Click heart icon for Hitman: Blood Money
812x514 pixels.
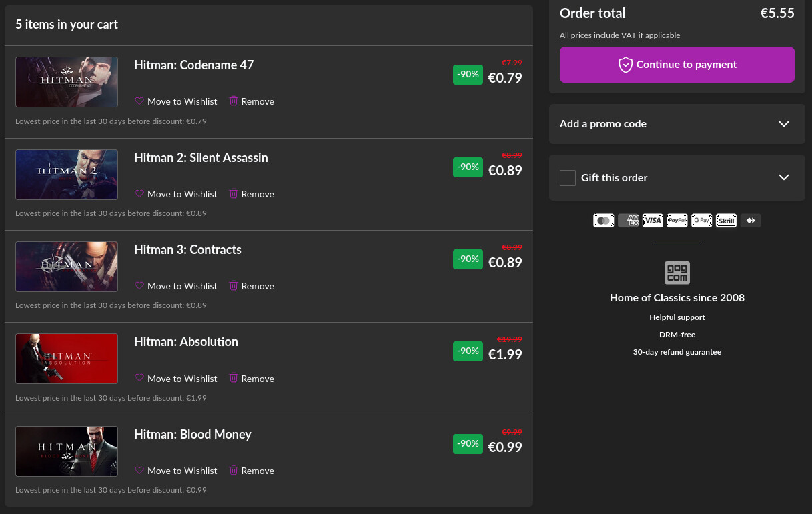tap(139, 471)
